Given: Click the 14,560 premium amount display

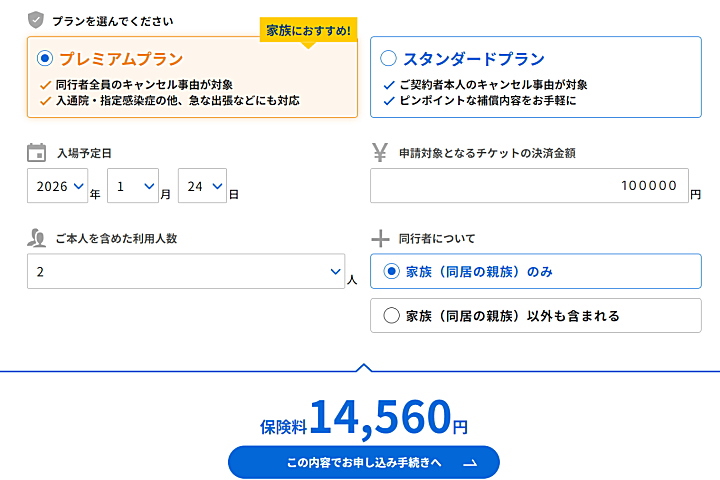Looking at the screenshot, I should point(379,418).
